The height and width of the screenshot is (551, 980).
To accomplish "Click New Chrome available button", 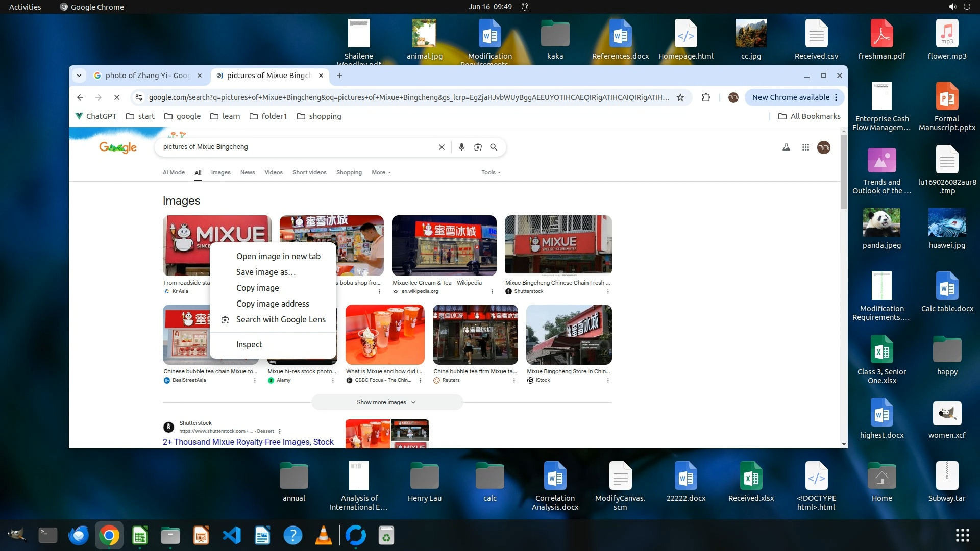I will pyautogui.click(x=790, y=97).
